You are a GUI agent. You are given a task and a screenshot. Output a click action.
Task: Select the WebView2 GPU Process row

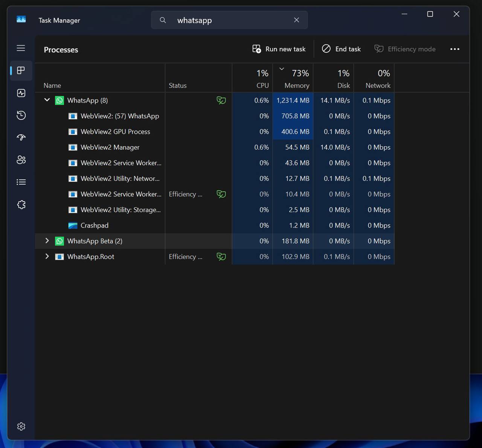click(x=115, y=131)
